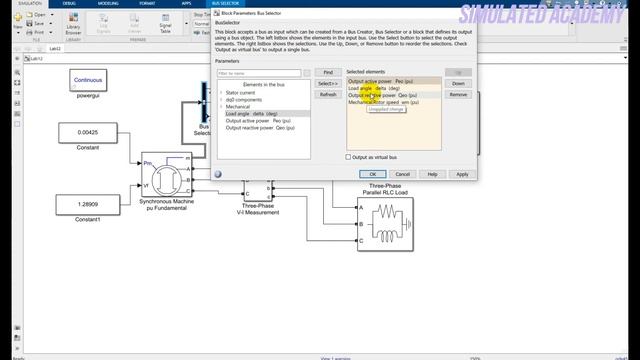640x360 pixels.
Task: Enable Output as virtual bus checkbox
Action: pyautogui.click(x=348, y=157)
